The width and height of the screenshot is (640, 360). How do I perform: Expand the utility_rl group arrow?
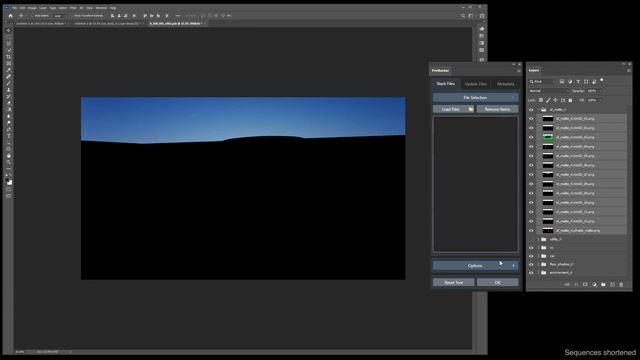[x=538, y=239]
